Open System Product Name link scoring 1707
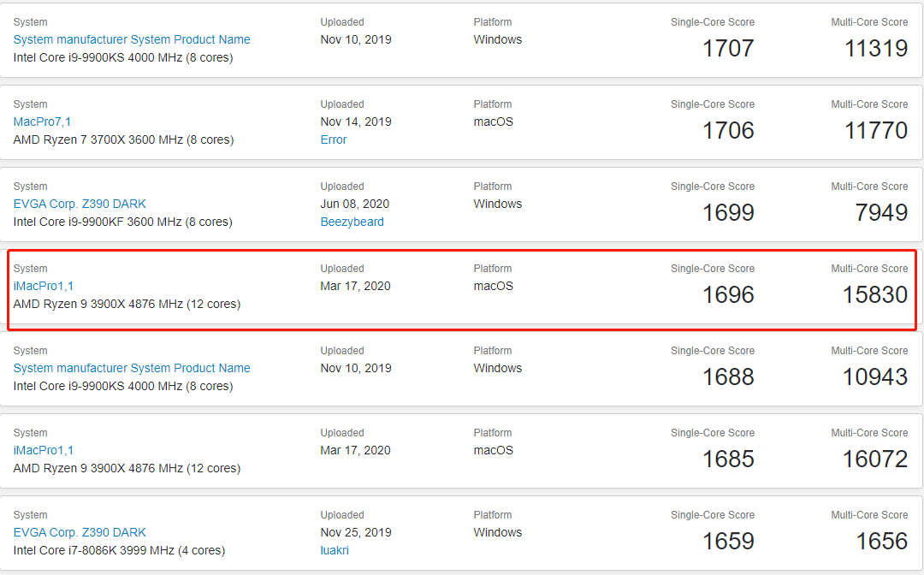The width and height of the screenshot is (924, 575). (x=132, y=39)
